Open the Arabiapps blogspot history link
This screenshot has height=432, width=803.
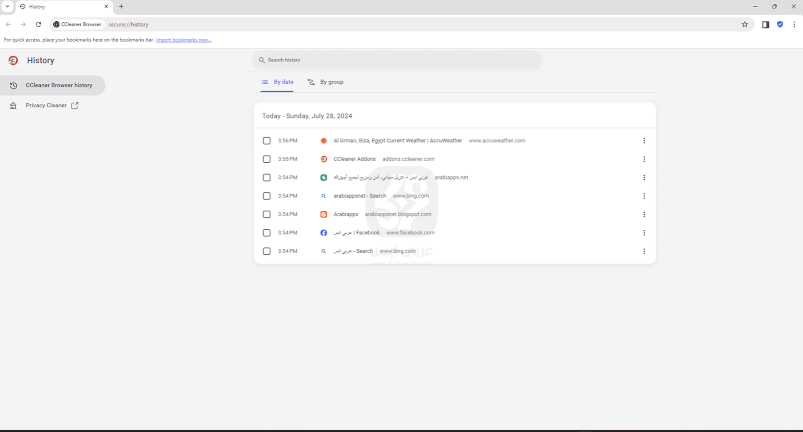346,214
